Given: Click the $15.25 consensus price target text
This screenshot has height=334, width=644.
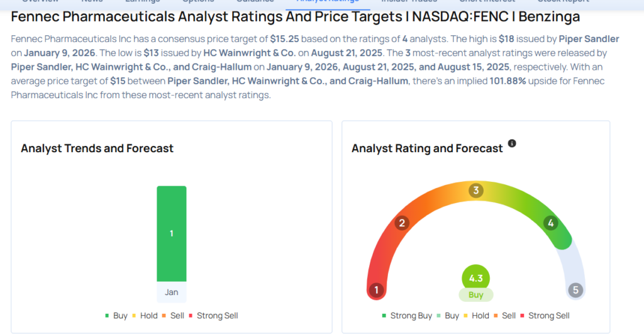Looking at the screenshot, I should pyautogui.click(x=284, y=39).
